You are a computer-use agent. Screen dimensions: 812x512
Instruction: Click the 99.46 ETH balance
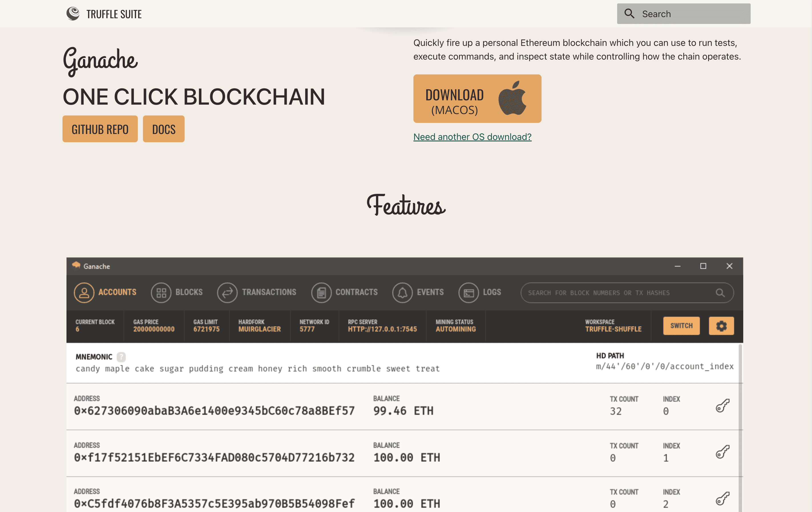pos(403,411)
